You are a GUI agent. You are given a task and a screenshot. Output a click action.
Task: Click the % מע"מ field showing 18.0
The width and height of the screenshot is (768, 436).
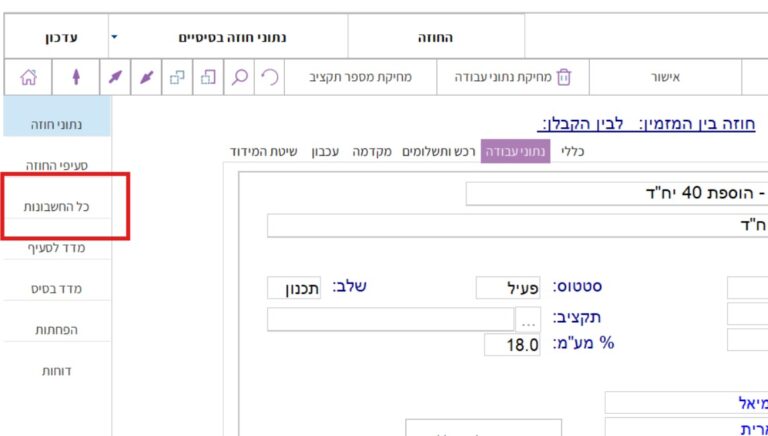(512, 345)
